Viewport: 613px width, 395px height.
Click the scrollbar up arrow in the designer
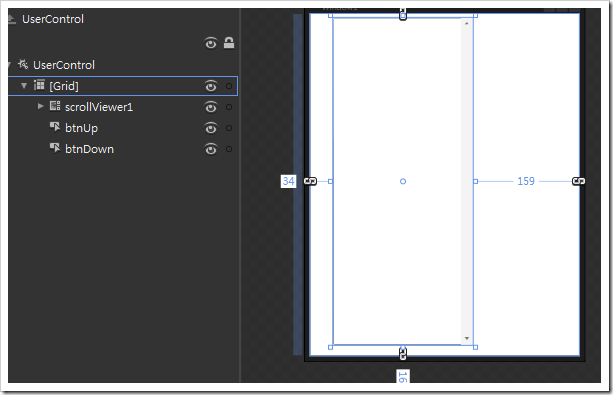pyautogui.click(x=466, y=24)
